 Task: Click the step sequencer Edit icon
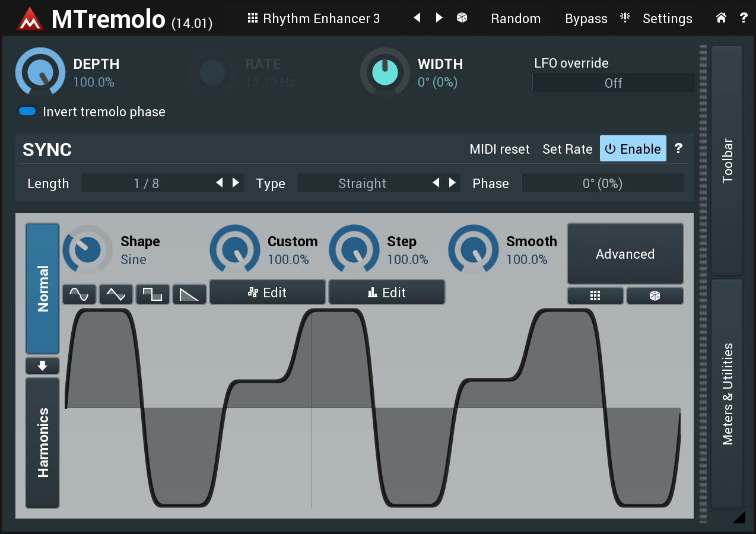386,292
